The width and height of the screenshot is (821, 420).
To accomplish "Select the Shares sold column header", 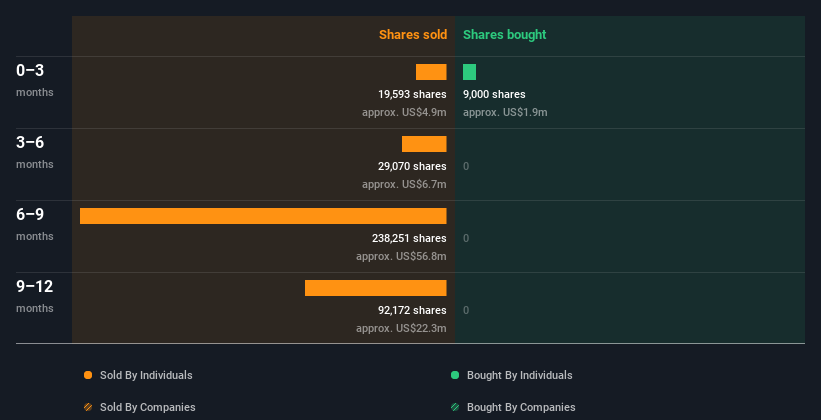I will click(413, 35).
